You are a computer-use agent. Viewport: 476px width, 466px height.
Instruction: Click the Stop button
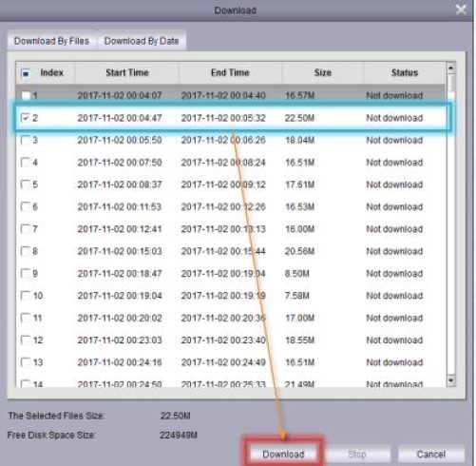[357, 454]
